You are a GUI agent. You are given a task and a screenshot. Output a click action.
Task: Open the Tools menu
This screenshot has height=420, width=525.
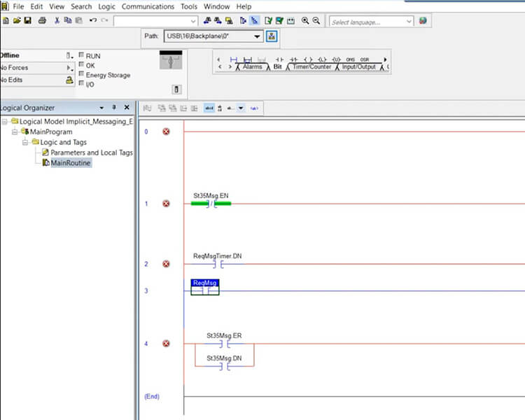(x=189, y=6)
